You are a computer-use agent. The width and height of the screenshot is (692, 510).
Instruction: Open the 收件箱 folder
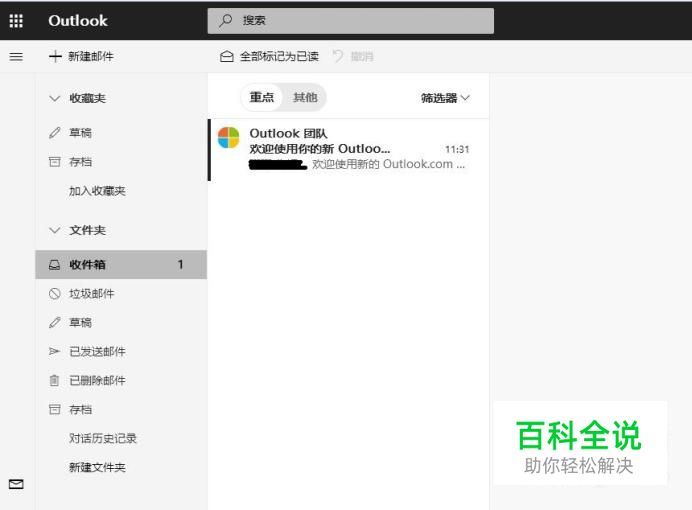click(x=121, y=265)
